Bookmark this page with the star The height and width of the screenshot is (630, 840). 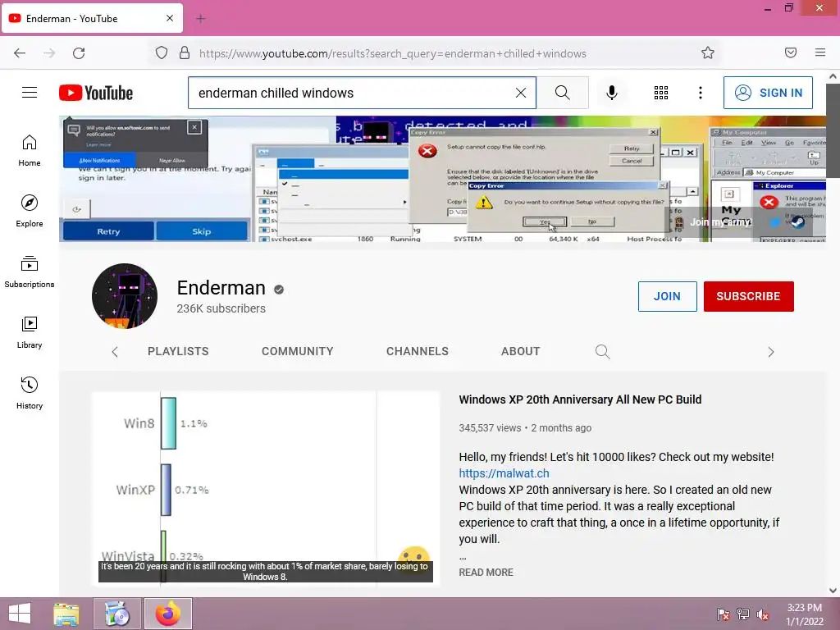pos(708,53)
